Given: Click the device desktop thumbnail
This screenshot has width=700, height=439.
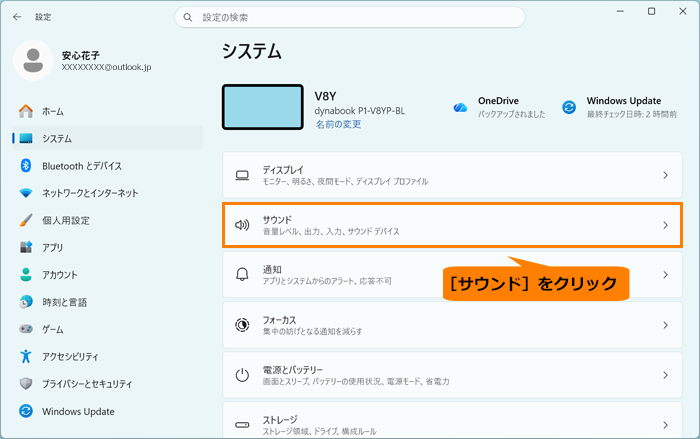Looking at the screenshot, I should (262, 107).
